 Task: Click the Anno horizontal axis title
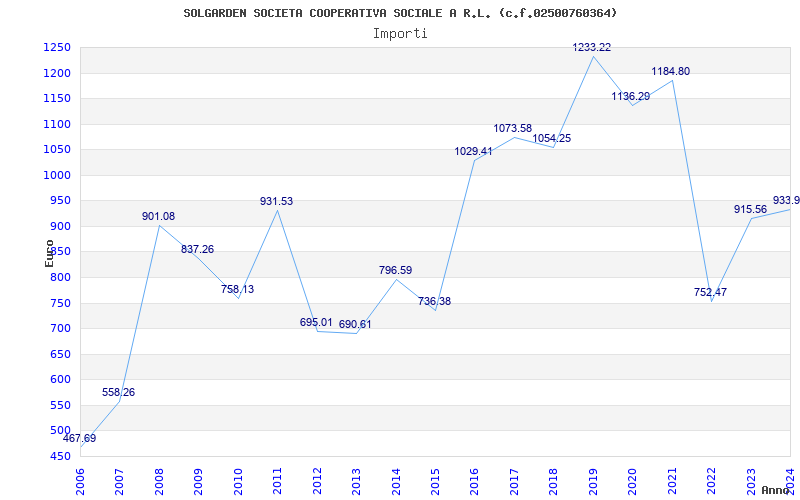(775, 491)
